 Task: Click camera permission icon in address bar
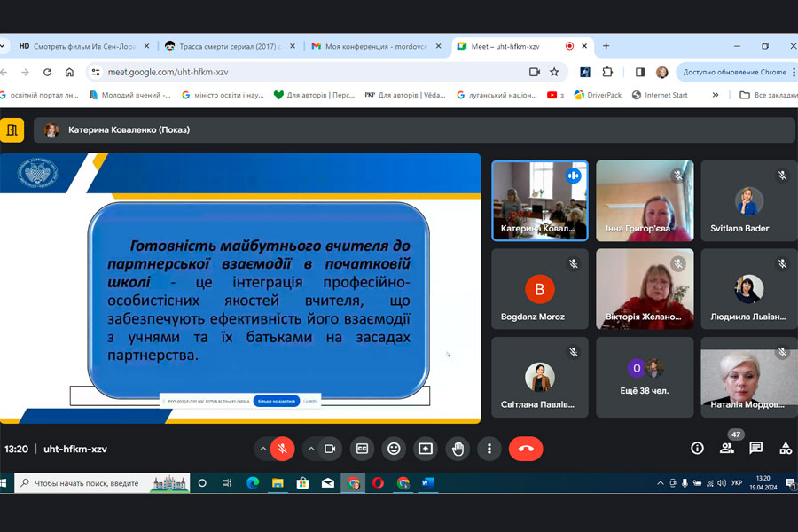point(535,73)
